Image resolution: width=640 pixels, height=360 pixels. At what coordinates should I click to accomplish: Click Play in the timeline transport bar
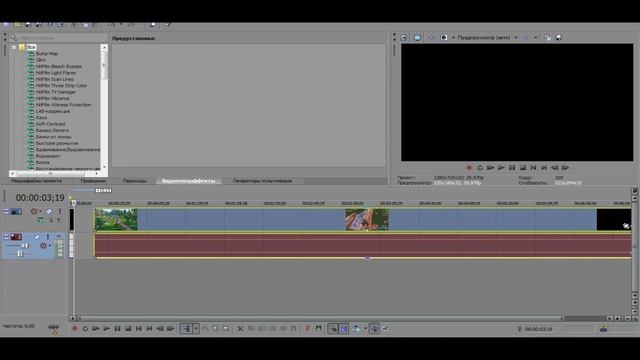coord(107,329)
